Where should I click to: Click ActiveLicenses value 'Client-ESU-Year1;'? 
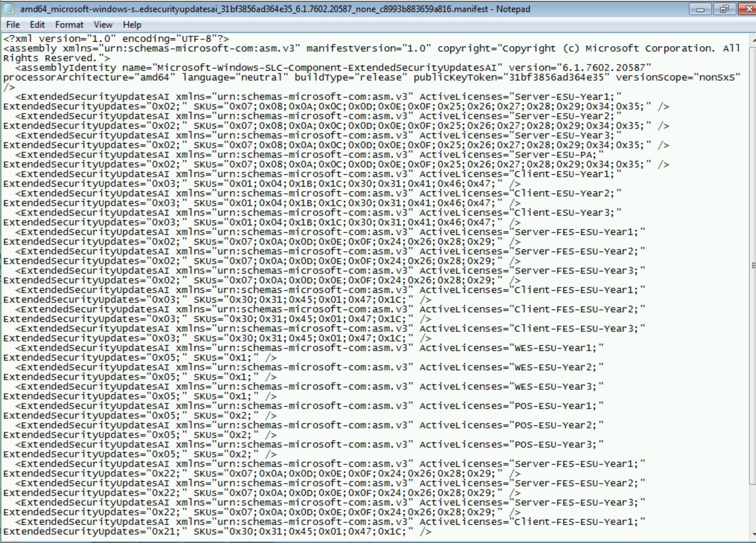565,174
